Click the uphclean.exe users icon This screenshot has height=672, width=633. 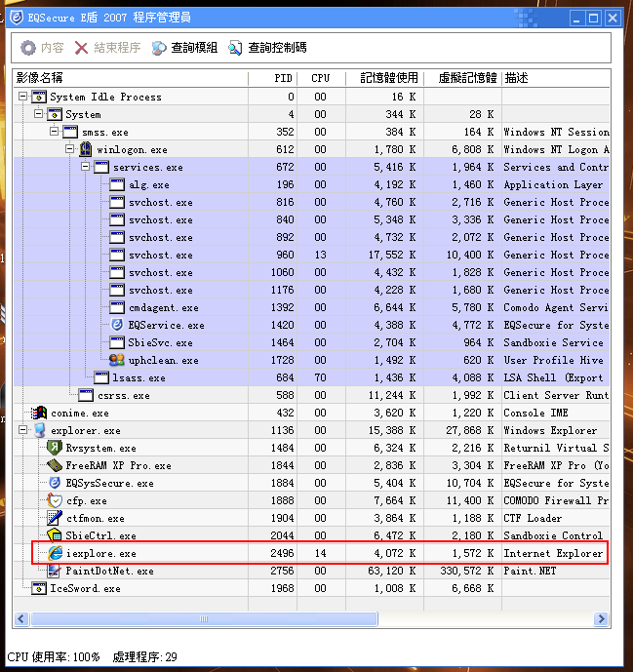point(117,360)
